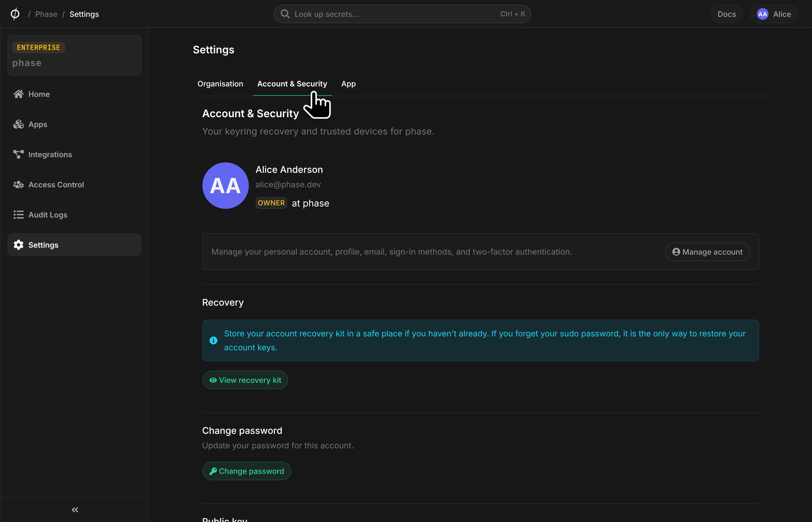The image size is (812, 522).
Task: Open Home from the sidebar
Action: coord(74,94)
